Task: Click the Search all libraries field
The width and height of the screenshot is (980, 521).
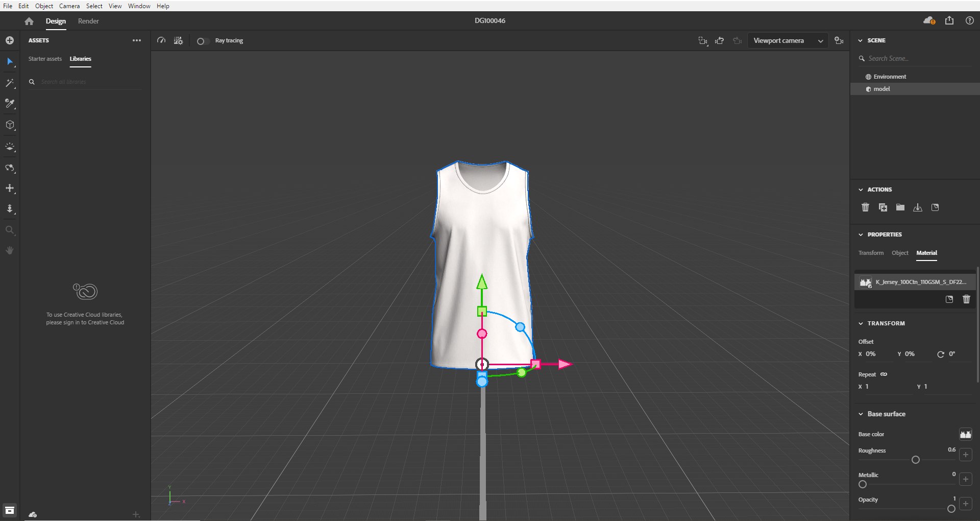Action: (86, 82)
